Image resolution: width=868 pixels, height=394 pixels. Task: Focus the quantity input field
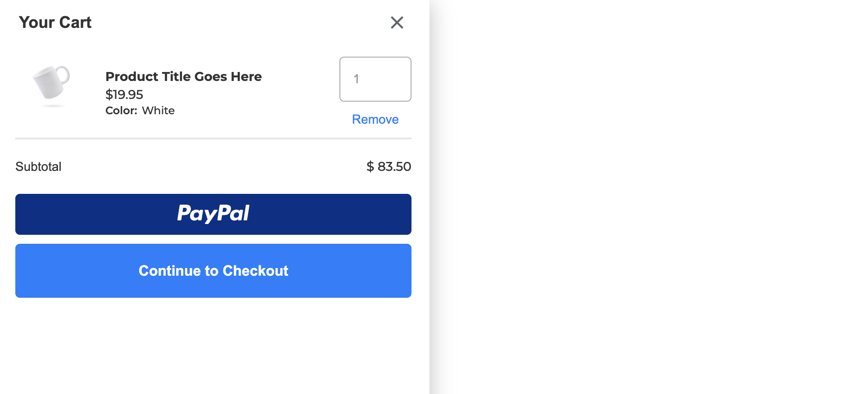[375, 79]
